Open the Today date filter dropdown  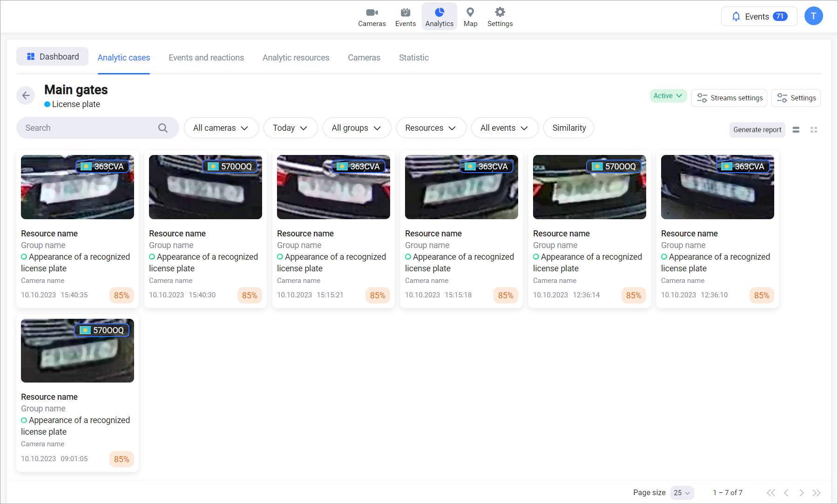(x=290, y=128)
